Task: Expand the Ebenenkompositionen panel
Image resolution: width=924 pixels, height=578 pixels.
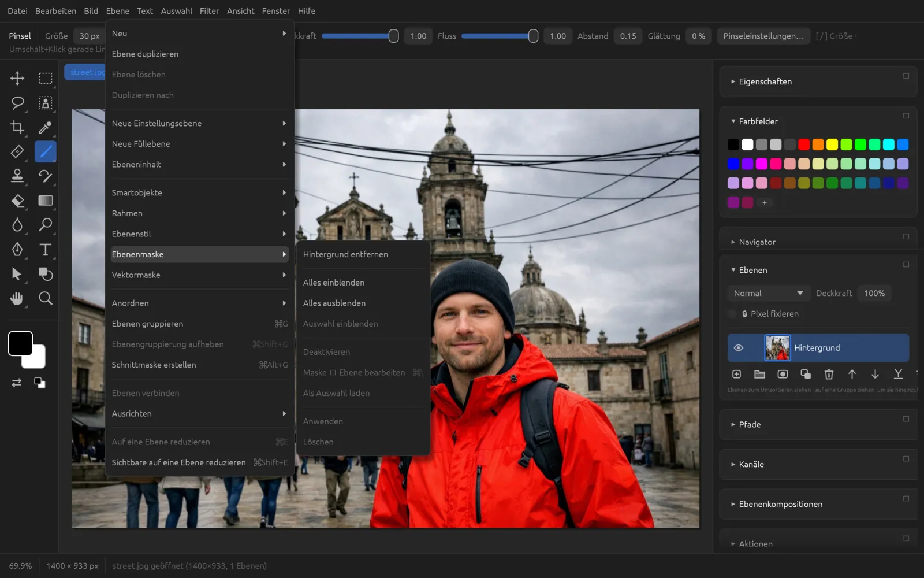Action: coord(733,504)
